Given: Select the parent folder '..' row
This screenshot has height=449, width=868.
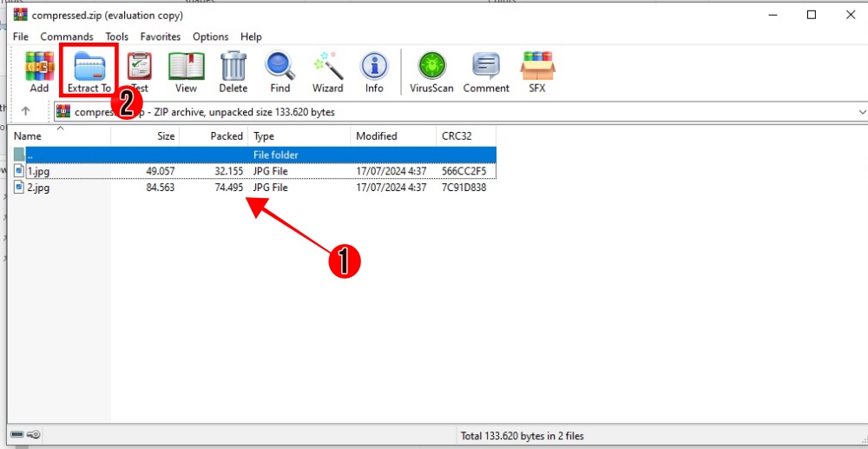Looking at the screenshot, I should tap(254, 155).
